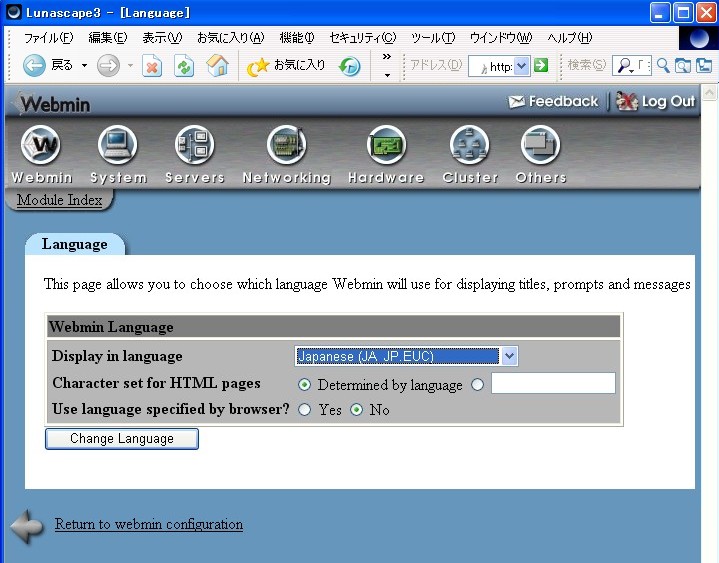The height and width of the screenshot is (563, 719).
Task: Reload page with green refresh icon
Action: tap(184, 66)
